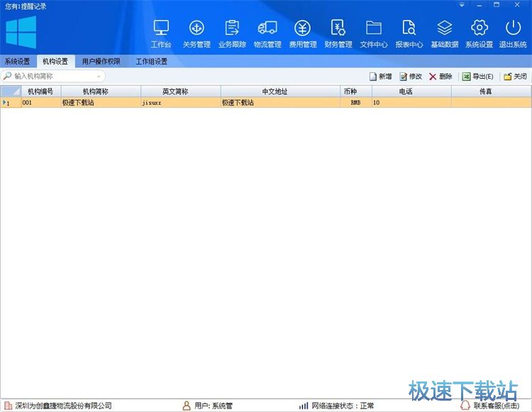
Task: Sort by 机构编号 column header
Action: pyautogui.click(x=41, y=91)
